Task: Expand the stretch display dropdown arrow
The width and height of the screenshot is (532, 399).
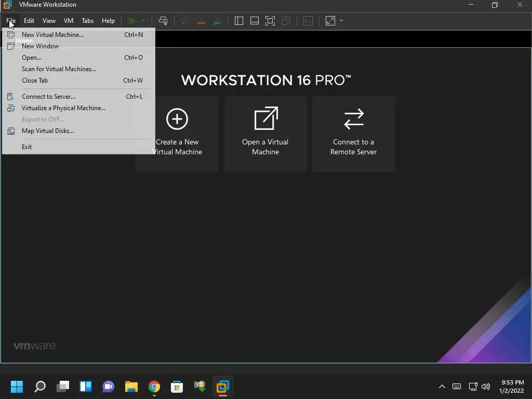Action: [x=341, y=21]
